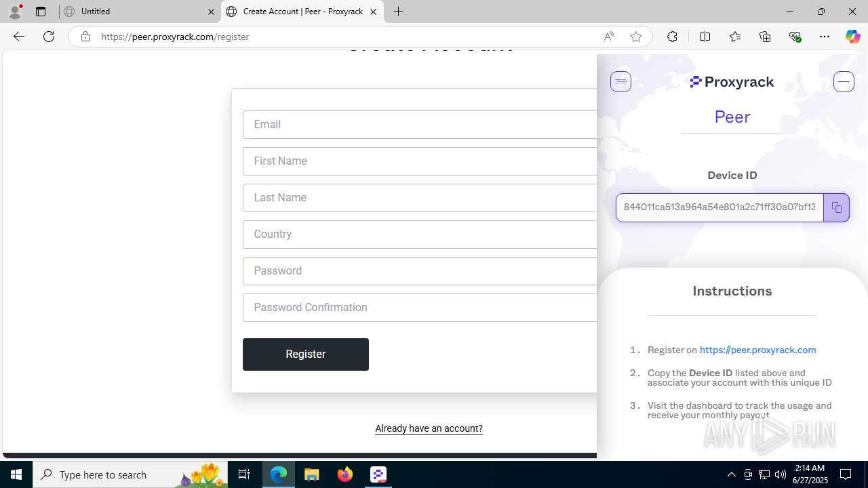Copy the Device ID to clipboard

tap(836, 207)
